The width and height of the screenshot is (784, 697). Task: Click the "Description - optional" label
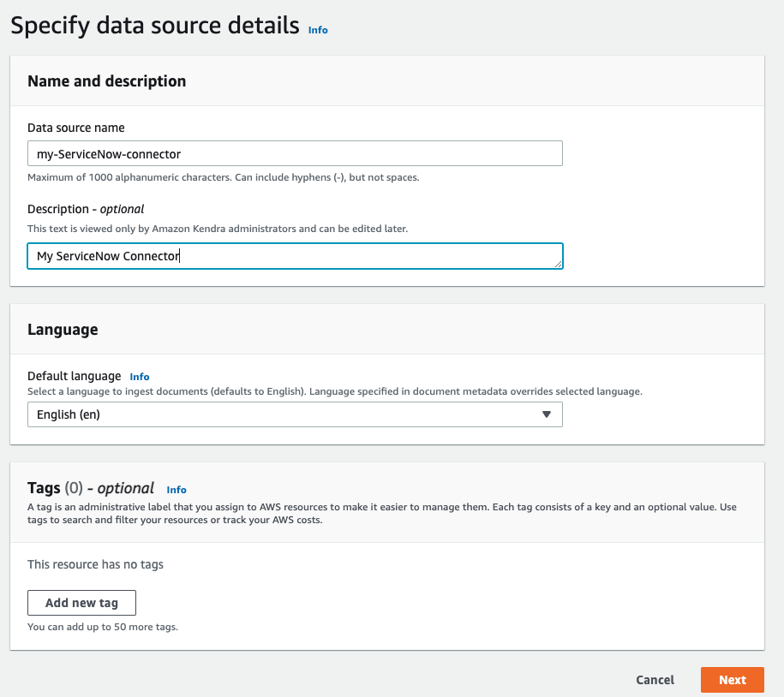point(86,209)
